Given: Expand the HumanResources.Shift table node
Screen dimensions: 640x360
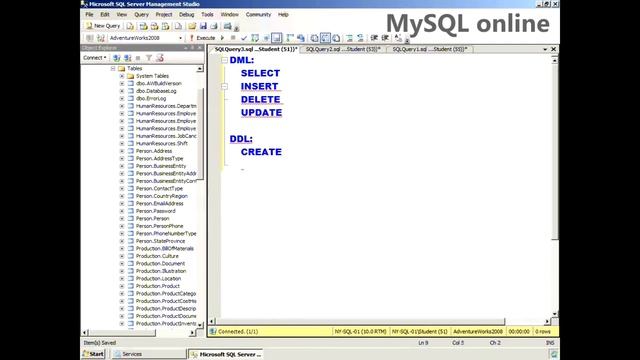Looking at the screenshot, I should click(x=122, y=144).
